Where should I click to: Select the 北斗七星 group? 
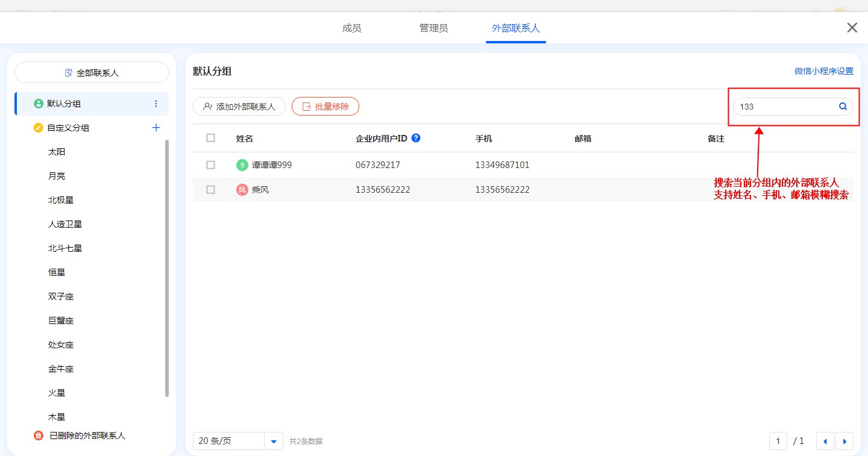pyautogui.click(x=65, y=248)
